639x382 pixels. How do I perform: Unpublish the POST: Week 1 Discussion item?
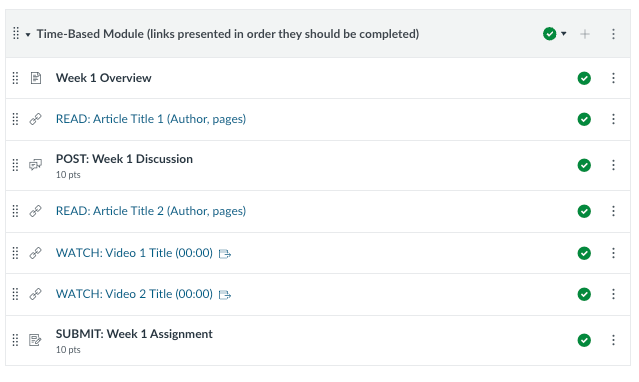[584, 165]
